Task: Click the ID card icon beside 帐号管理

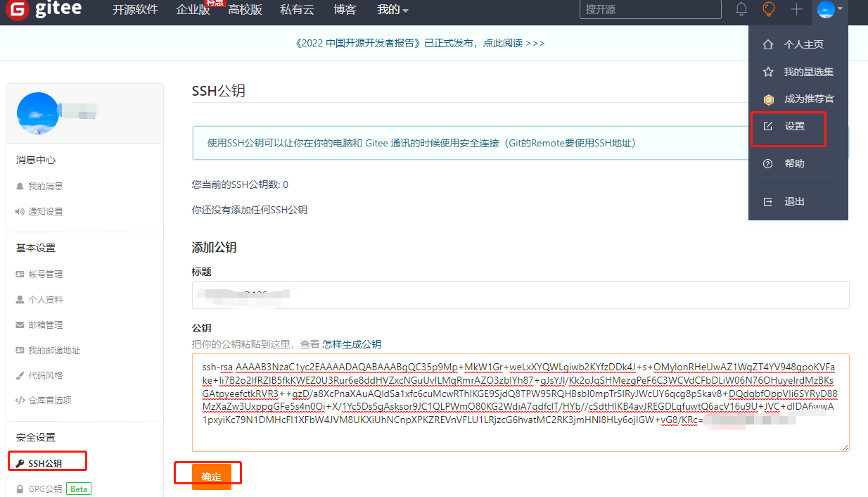Action: (x=20, y=274)
